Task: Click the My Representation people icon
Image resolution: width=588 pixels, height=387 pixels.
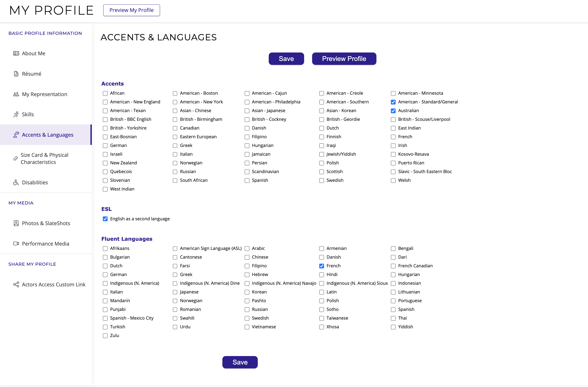Action: pos(16,94)
